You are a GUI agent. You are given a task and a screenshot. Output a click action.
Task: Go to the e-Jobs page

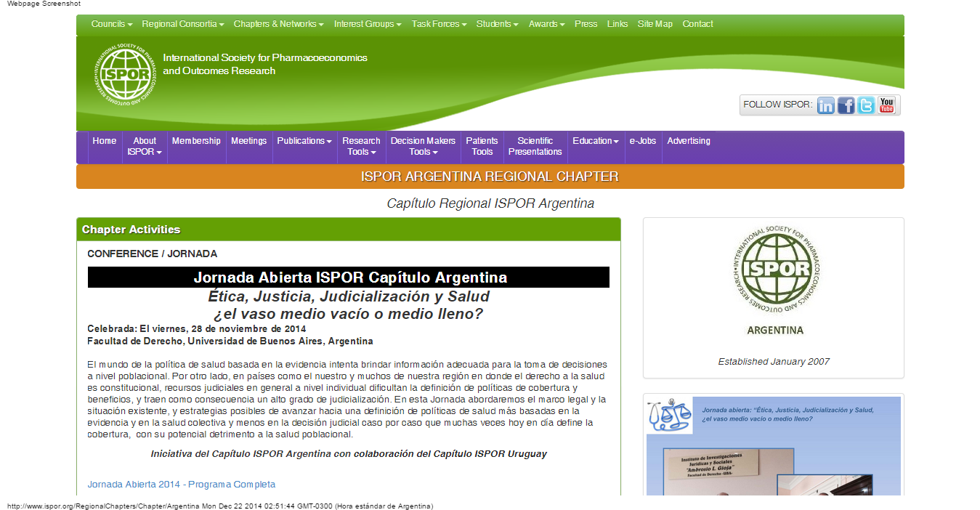(643, 141)
